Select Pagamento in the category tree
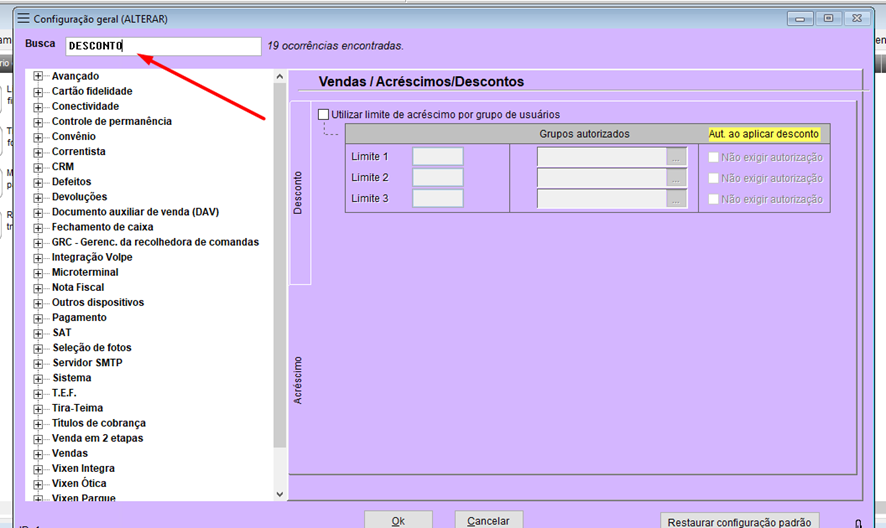 click(x=79, y=318)
